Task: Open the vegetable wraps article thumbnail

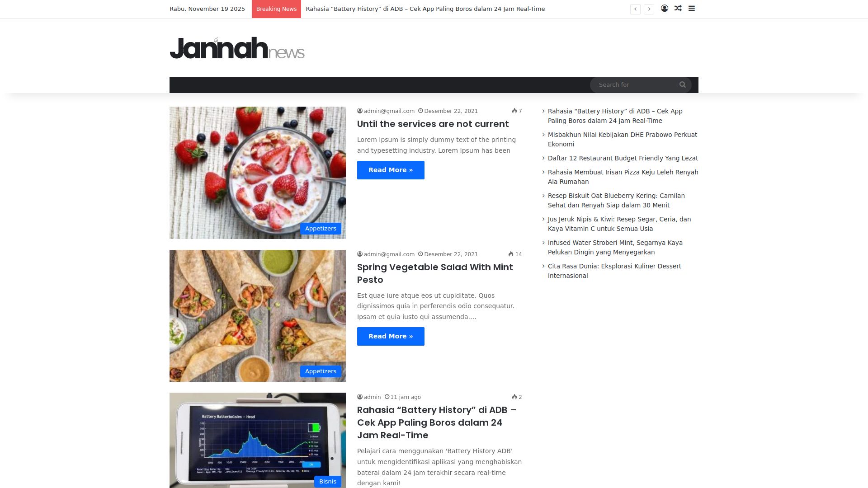Action: click(258, 316)
